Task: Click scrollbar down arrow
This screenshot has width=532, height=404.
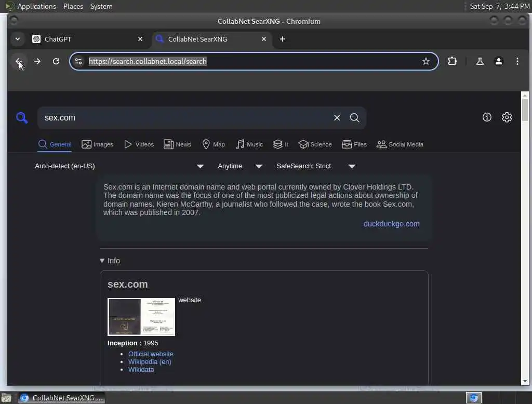Action: pyautogui.click(x=525, y=381)
